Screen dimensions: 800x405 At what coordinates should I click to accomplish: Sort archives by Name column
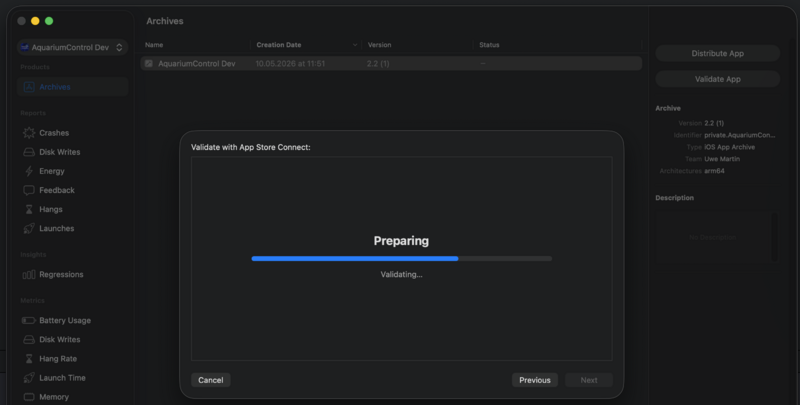tap(154, 45)
